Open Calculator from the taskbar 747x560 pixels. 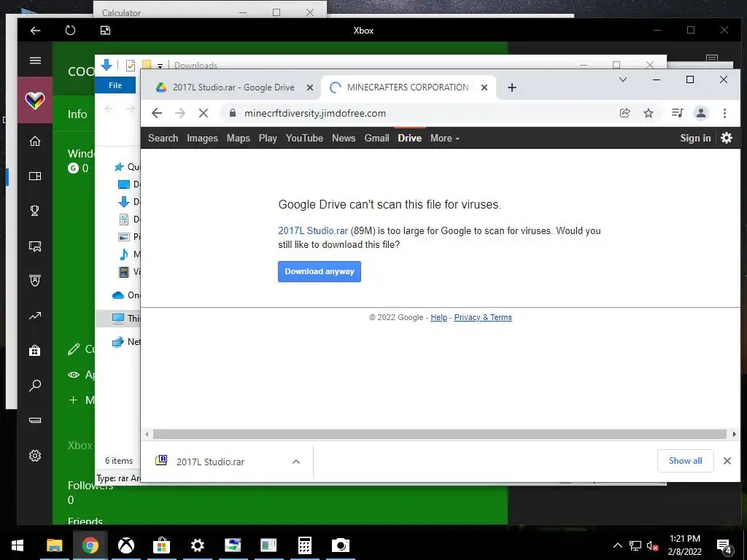304,545
